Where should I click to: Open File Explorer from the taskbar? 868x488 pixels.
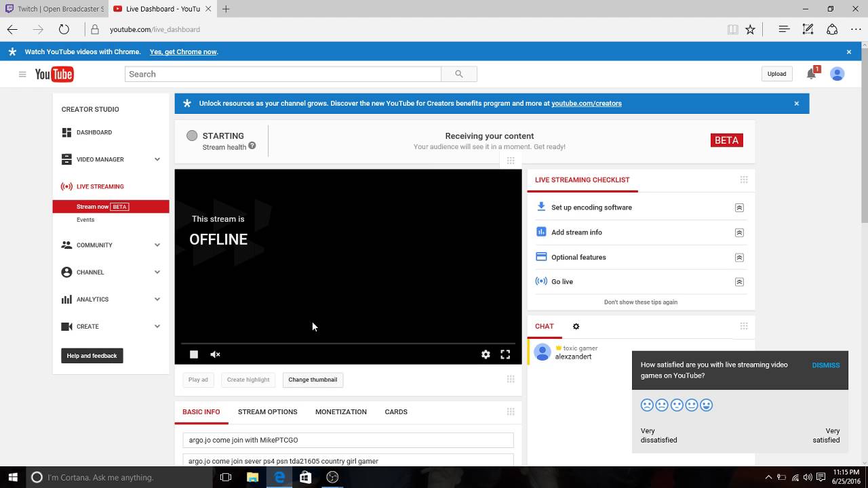tap(252, 477)
